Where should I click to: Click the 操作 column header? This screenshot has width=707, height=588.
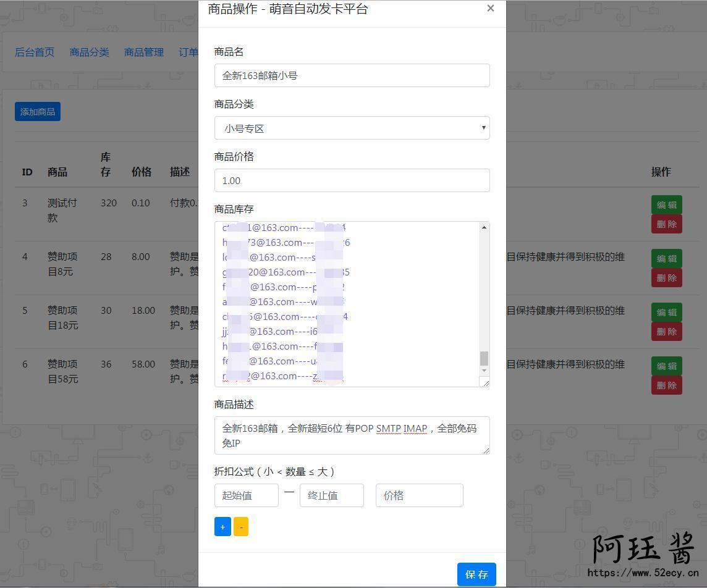click(x=661, y=172)
